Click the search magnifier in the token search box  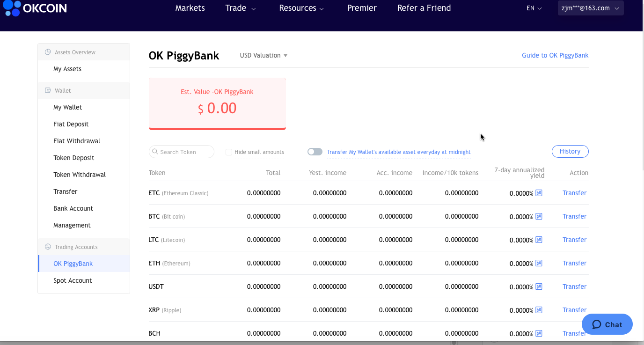(155, 152)
